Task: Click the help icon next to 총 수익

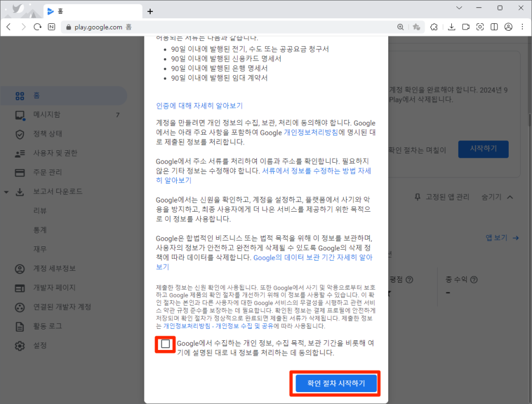Action: click(x=474, y=279)
